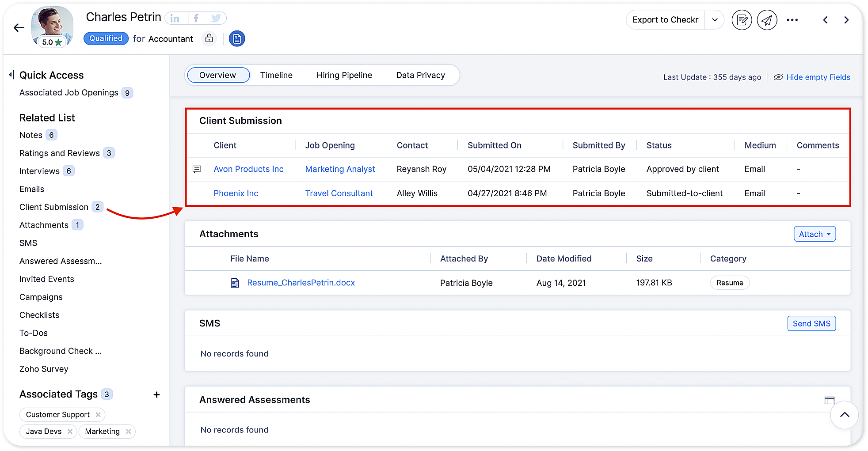Switch to the Timeline tab

[276, 75]
